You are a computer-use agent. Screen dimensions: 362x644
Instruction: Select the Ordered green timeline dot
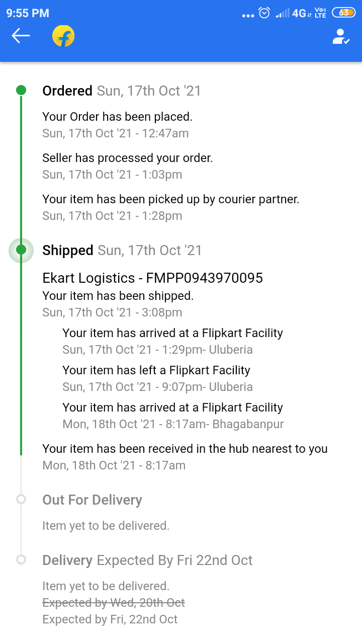tap(21, 90)
